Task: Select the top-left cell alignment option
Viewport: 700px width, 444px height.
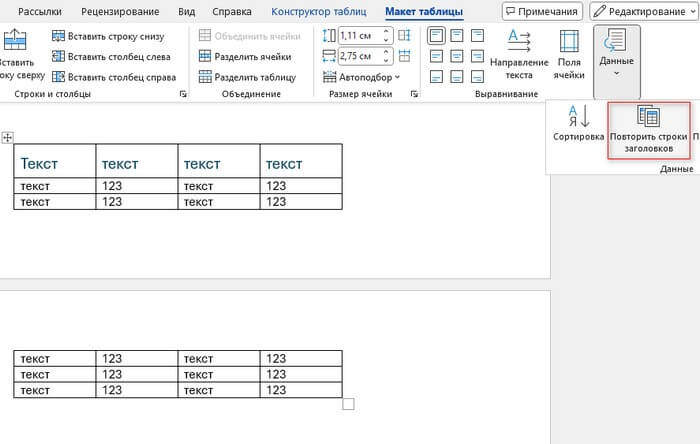Action: (435, 36)
